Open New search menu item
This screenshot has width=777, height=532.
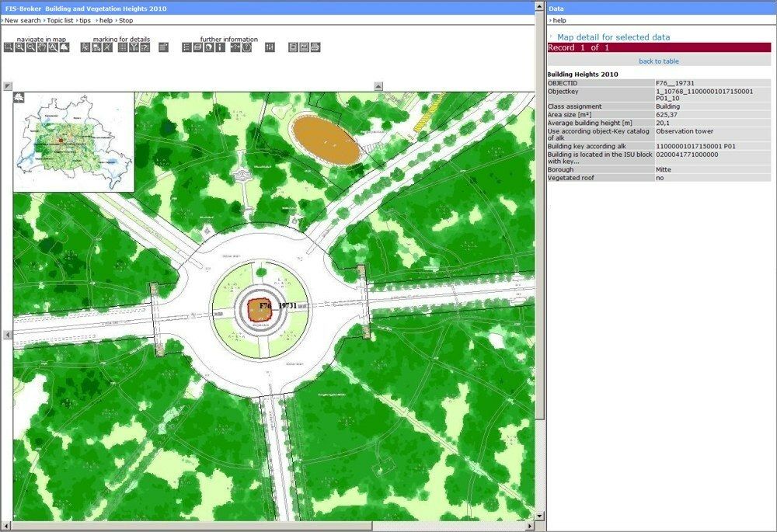pos(23,20)
